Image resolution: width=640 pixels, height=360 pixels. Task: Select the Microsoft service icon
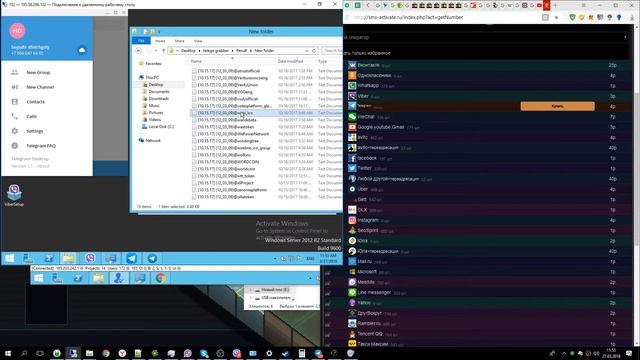point(352,271)
